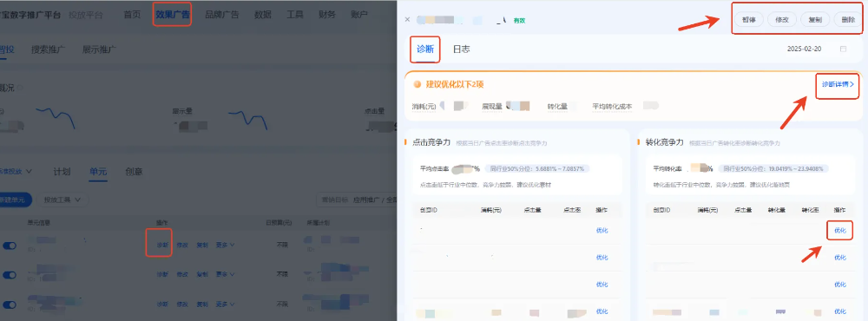
Task: Switch to the 计划 tab
Action: [x=62, y=172]
